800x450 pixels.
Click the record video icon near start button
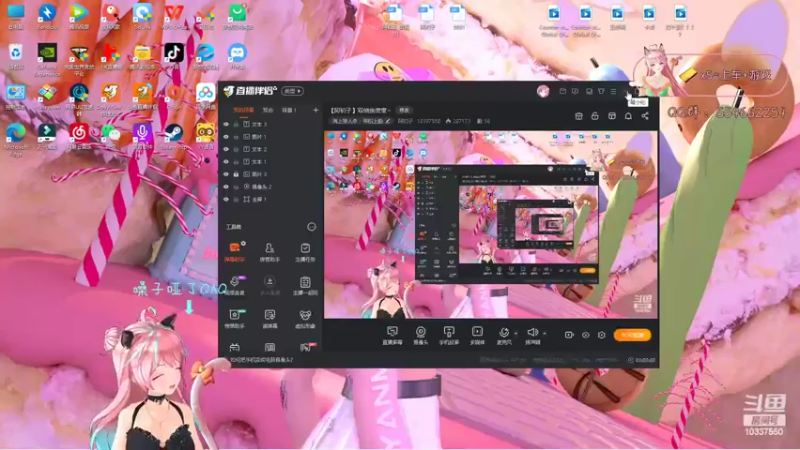pos(569,335)
